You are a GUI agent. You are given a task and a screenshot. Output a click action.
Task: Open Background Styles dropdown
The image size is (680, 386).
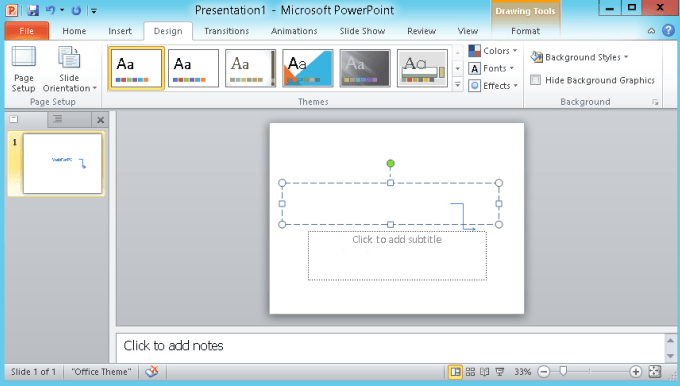click(x=579, y=57)
